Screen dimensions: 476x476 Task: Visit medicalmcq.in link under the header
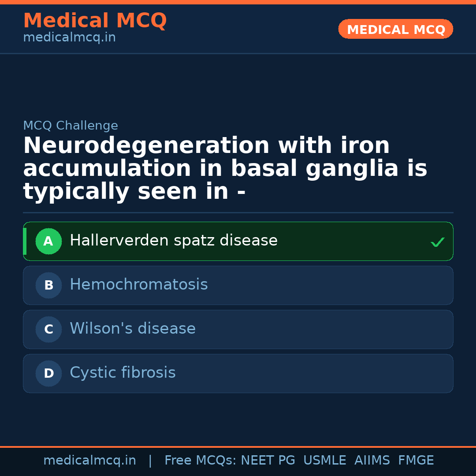(69, 38)
